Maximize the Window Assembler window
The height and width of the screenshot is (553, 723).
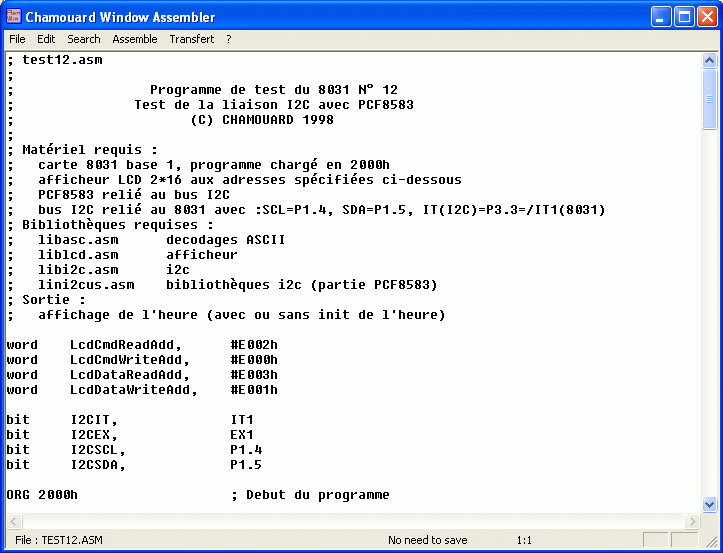(x=684, y=17)
